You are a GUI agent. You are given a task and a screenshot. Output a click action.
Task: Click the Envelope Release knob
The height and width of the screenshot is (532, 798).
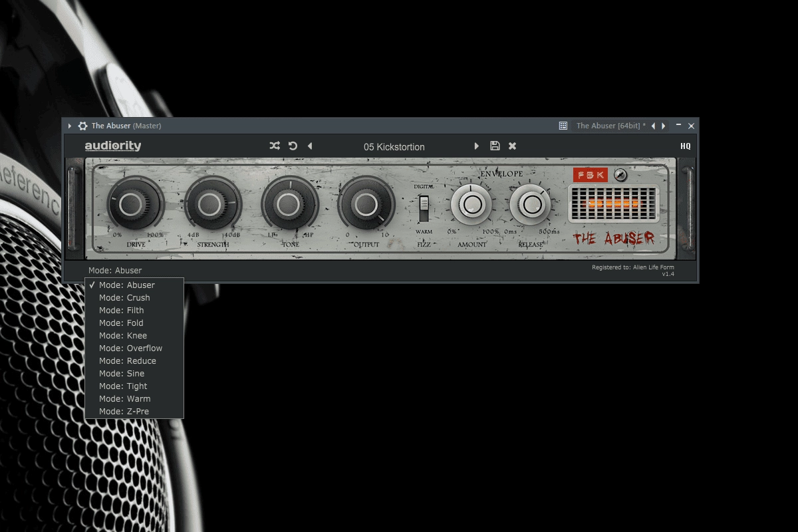coord(530,205)
